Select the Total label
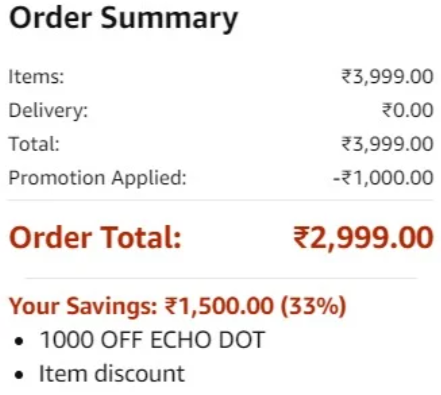 tap(34, 144)
